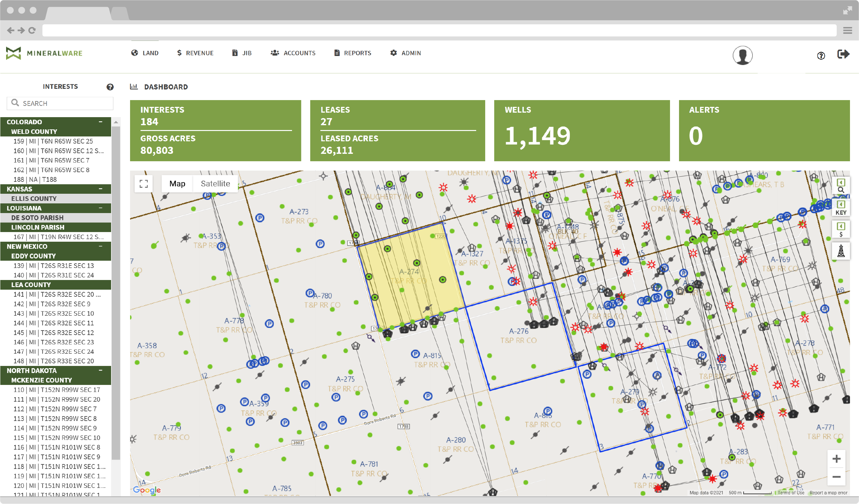Toggle the oil derrick wells layer
This screenshot has height=504, width=859.
(x=841, y=251)
